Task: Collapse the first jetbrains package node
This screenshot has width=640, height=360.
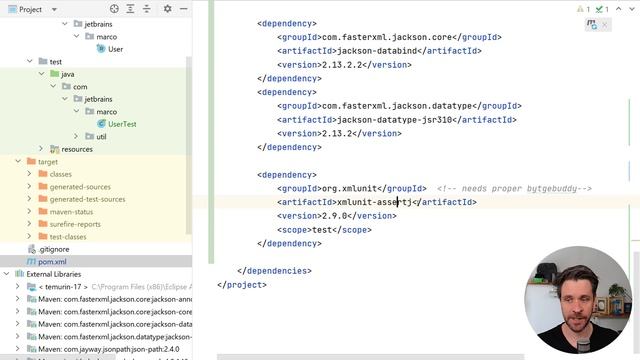Action: coord(64,24)
